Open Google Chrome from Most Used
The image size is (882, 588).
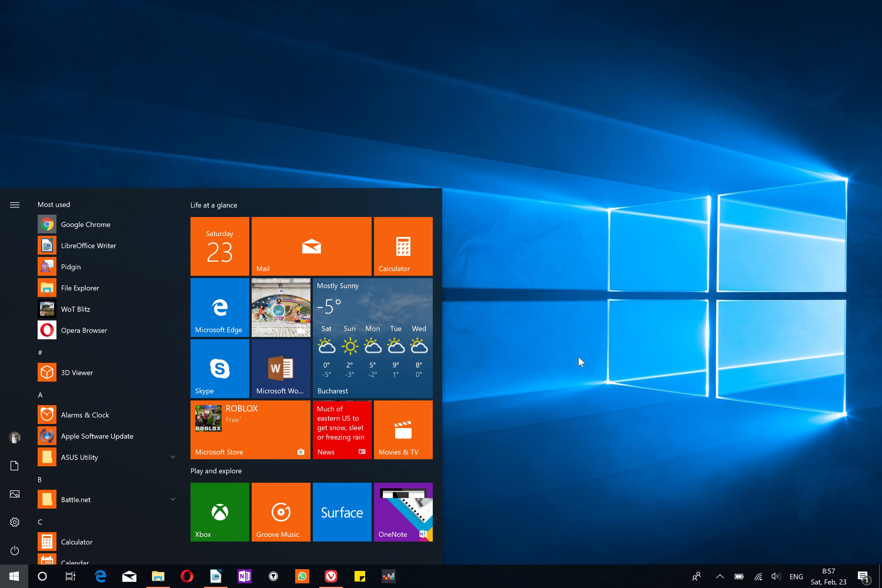(x=85, y=224)
